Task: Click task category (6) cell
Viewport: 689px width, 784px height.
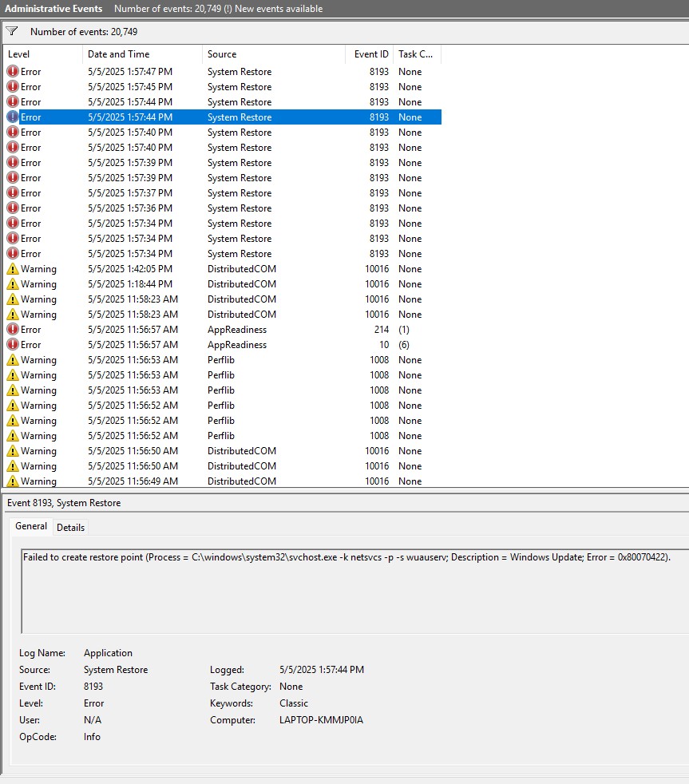Action: (x=404, y=345)
